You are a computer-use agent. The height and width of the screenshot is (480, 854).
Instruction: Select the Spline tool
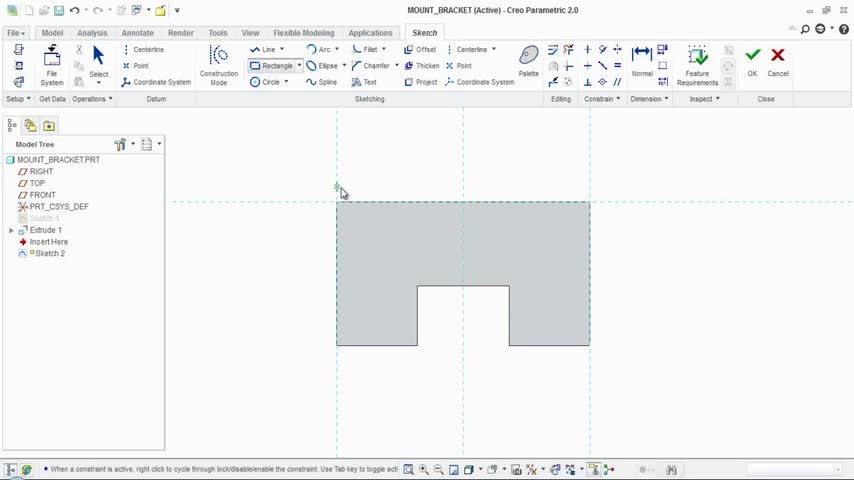(322, 82)
